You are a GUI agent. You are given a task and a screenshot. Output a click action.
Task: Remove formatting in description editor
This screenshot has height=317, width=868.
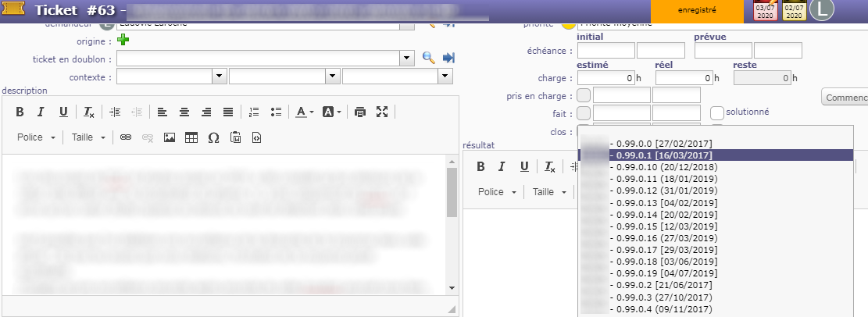coord(88,112)
